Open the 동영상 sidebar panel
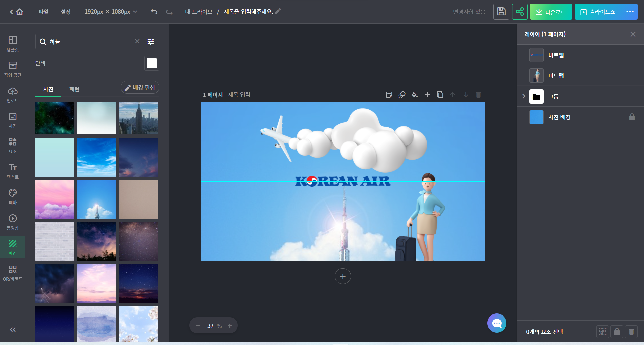 coord(13,222)
